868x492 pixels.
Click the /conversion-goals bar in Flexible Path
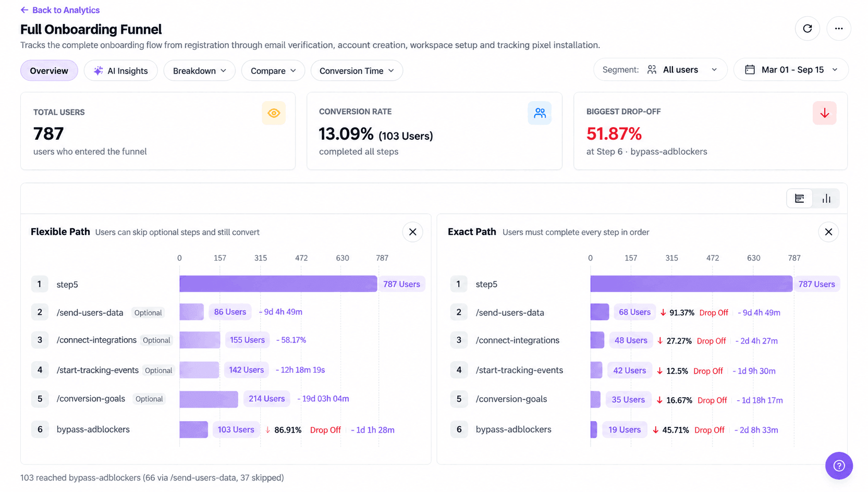[x=209, y=399]
